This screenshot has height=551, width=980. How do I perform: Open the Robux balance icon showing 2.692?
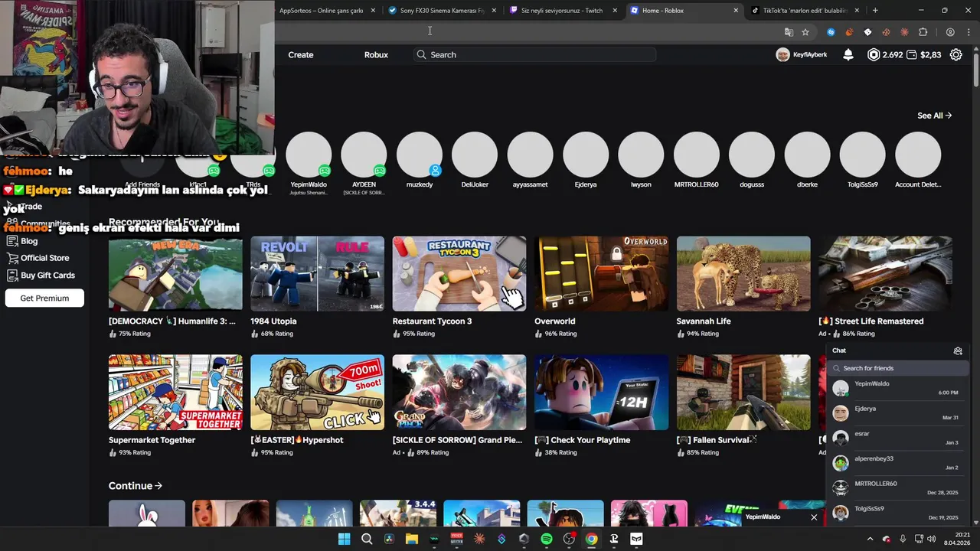[874, 54]
